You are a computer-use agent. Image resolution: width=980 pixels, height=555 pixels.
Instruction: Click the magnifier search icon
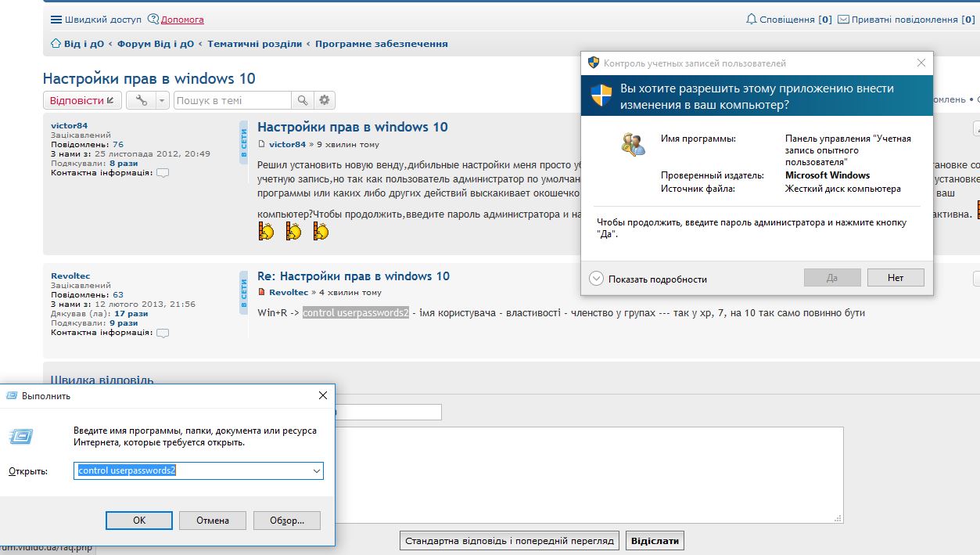pos(302,100)
